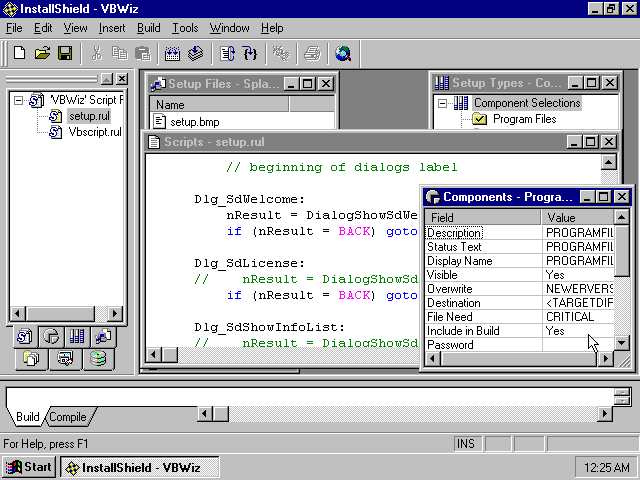Open the View menu
The image size is (640, 480).
click(x=75, y=28)
